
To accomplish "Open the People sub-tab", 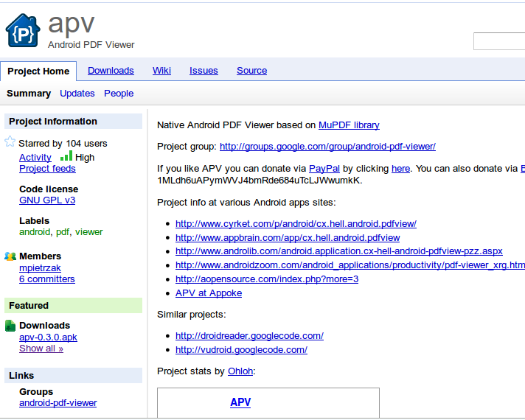I will (119, 94).
